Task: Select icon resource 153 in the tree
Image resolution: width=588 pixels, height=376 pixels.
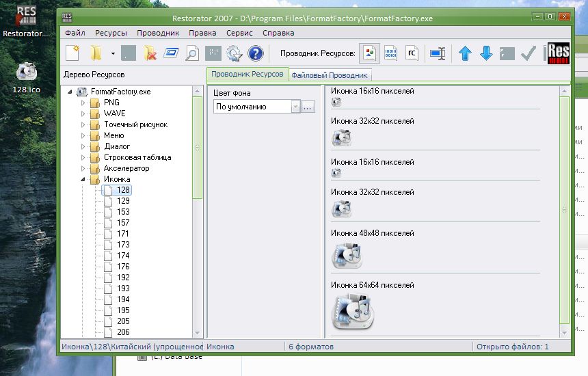Action: point(123,212)
